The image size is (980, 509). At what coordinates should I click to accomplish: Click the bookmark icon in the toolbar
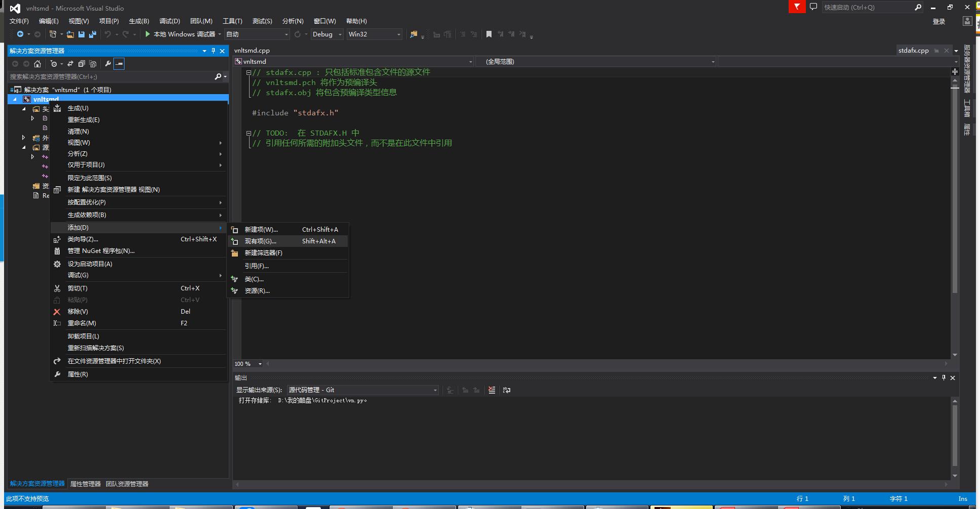tap(489, 34)
